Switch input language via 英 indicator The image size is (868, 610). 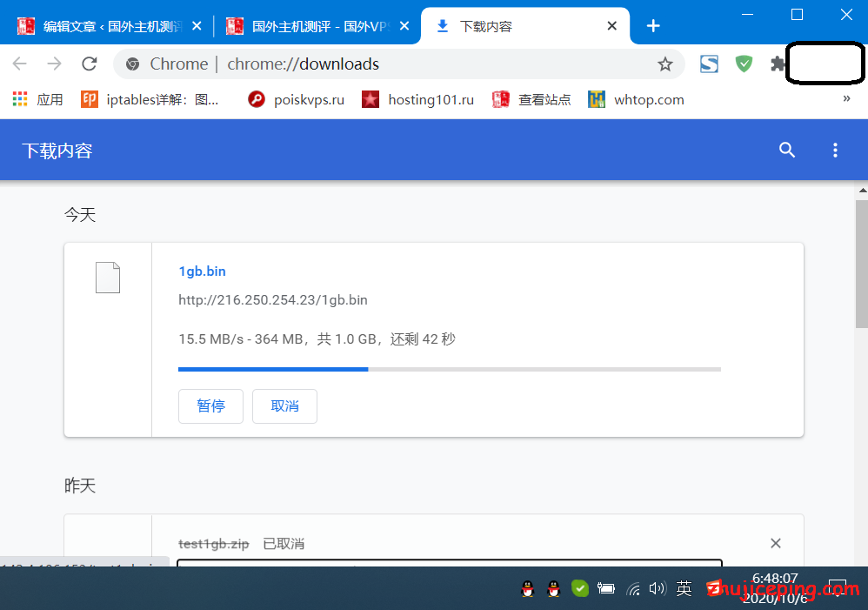pos(684,588)
